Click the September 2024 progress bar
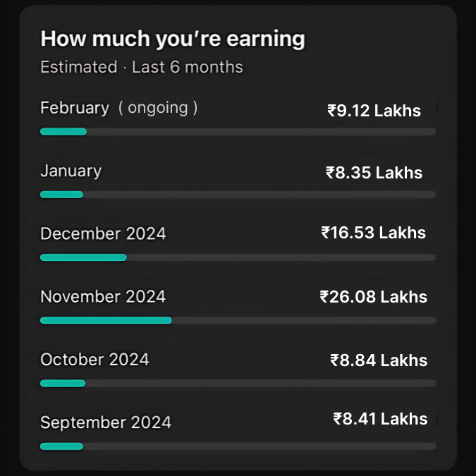Image resolution: width=476 pixels, height=476 pixels. click(x=238, y=446)
